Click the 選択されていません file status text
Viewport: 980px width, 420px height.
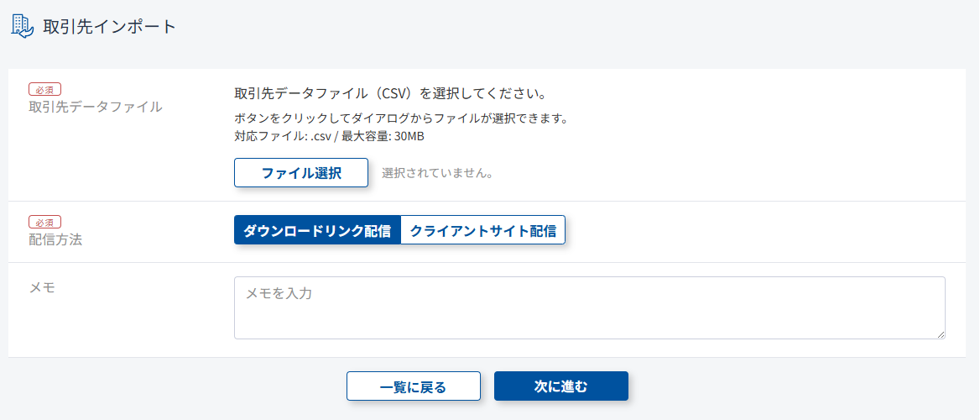click(x=437, y=174)
